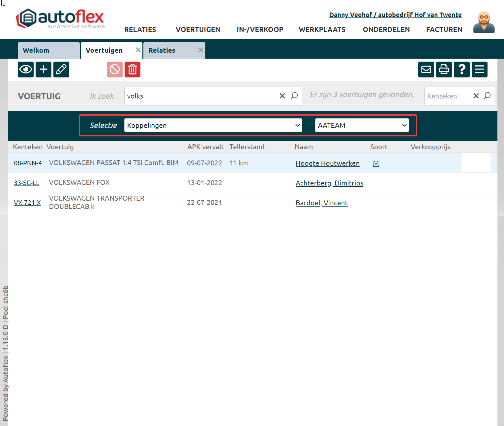The width and height of the screenshot is (504, 426).
Task: Open Hoogte Houtwerken relation link
Action: coord(327,163)
